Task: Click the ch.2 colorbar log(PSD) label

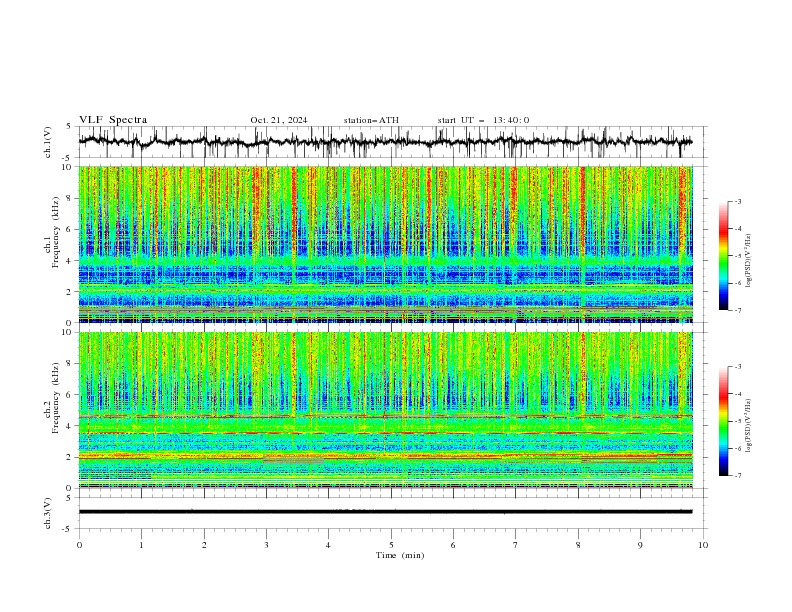Action: pos(749,426)
